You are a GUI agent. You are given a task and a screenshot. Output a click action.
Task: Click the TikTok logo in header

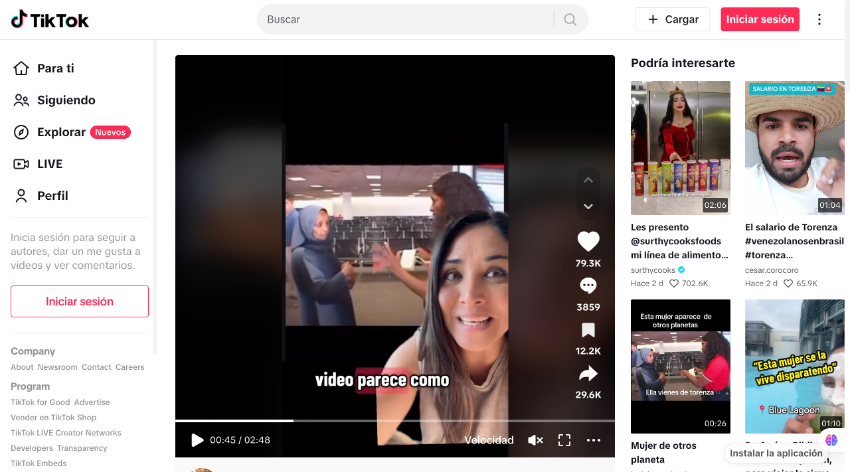pos(50,19)
